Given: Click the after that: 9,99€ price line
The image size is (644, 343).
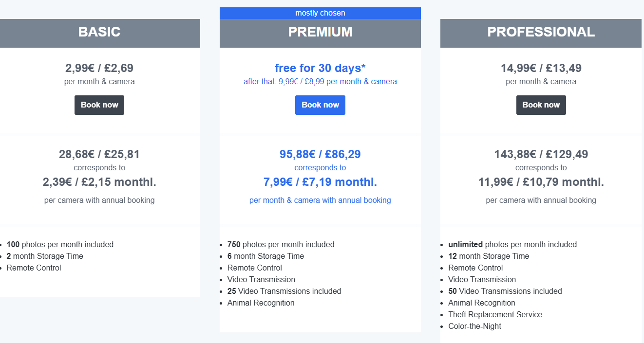Looking at the screenshot, I should click(x=320, y=82).
